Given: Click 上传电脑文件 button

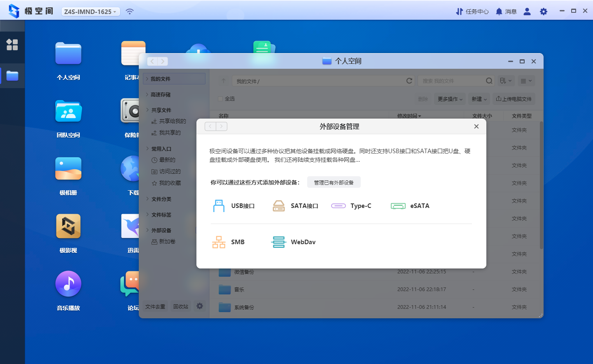Looking at the screenshot, I should coord(514,99).
